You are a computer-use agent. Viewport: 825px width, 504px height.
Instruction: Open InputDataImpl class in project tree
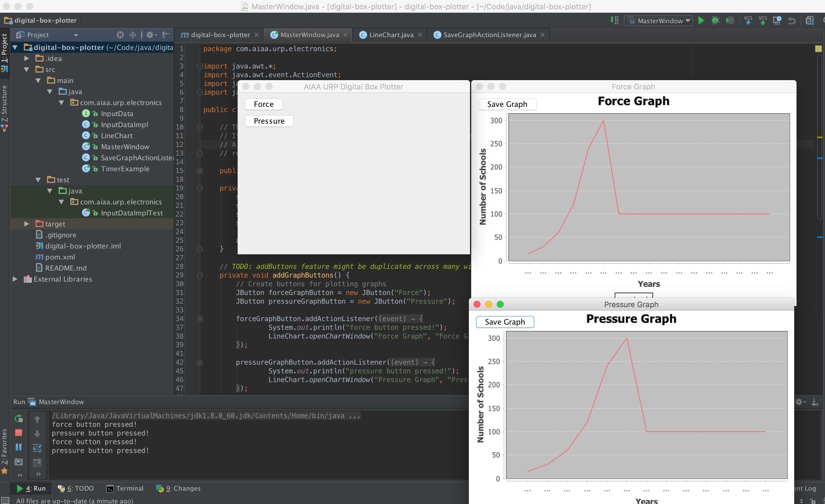pos(124,125)
